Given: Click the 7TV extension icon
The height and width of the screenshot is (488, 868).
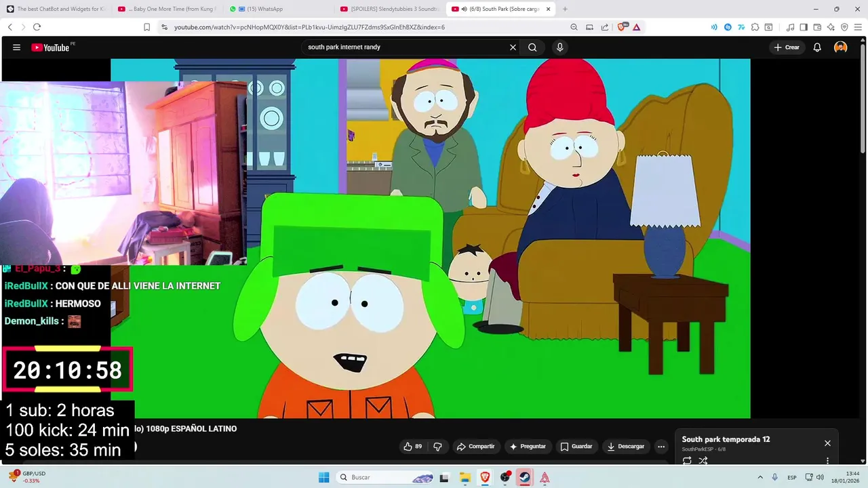Looking at the screenshot, I should [741, 27].
